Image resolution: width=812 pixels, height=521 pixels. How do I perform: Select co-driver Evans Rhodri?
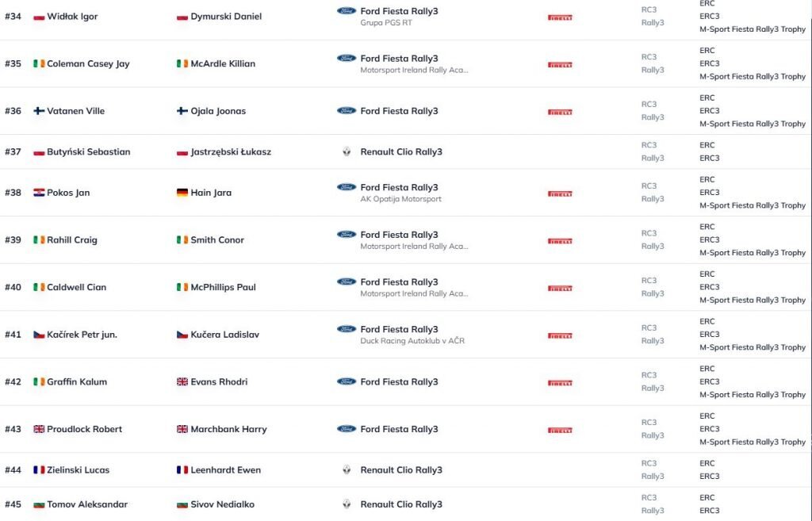(x=219, y=381)
